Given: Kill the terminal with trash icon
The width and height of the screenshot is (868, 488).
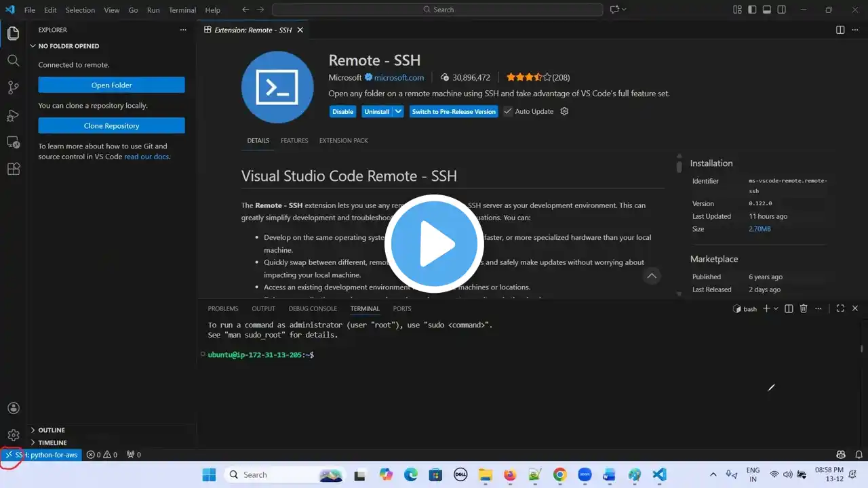Looking at the screenshot, I should tap(804, 308).
